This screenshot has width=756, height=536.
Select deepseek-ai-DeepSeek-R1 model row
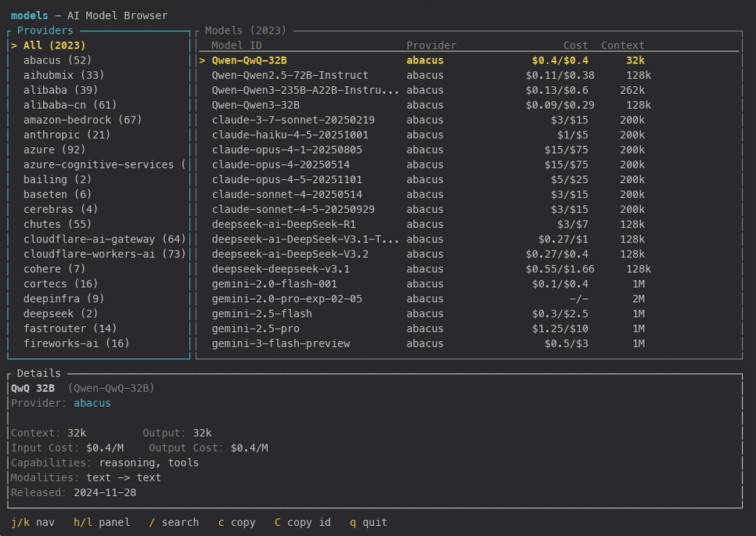point(283,224)
